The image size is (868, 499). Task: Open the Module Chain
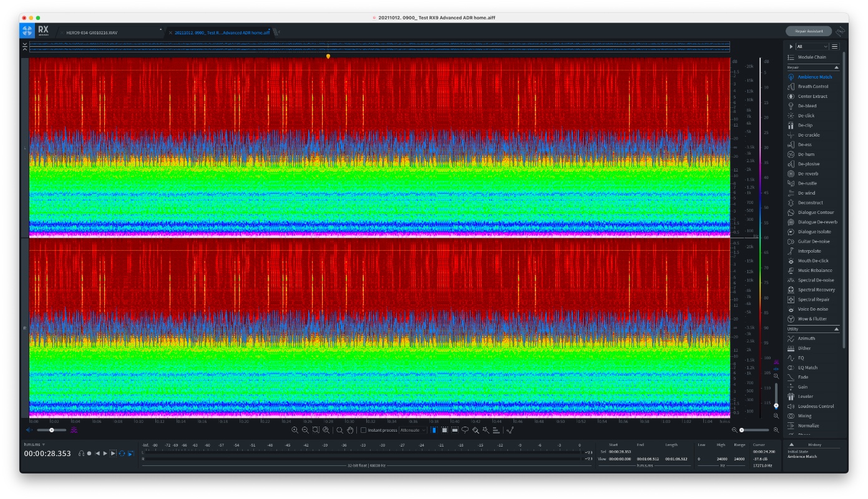pos(811,57)
